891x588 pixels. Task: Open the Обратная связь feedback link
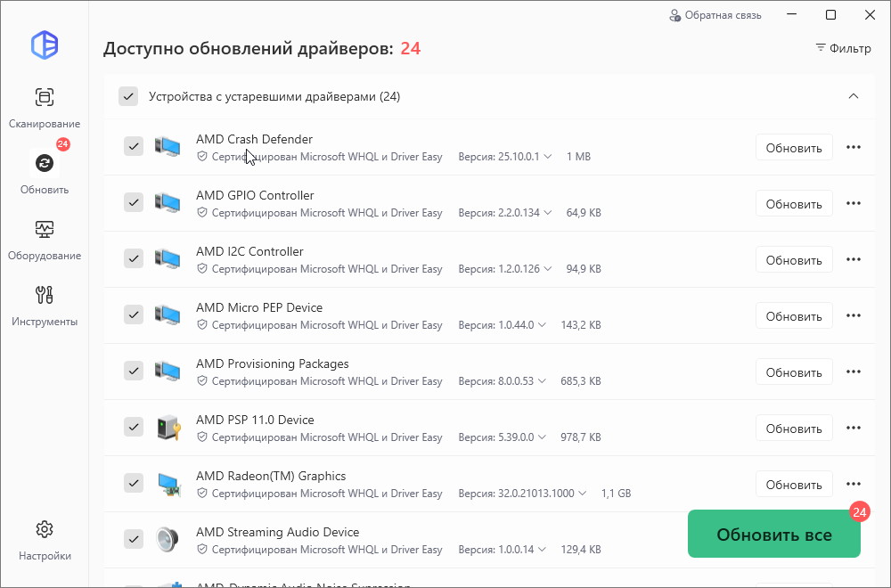coord(715,15)
